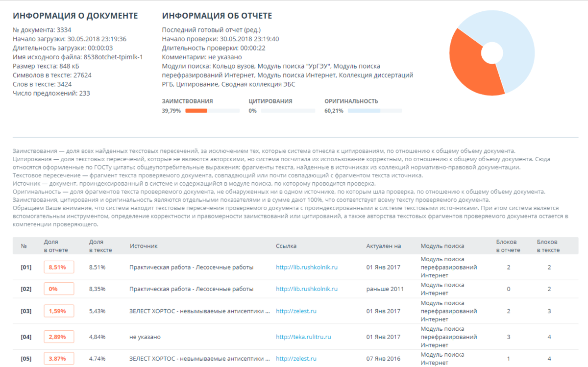Select row number [03]
The width and height of the screenshot is (588, 367).
coord(26,311)
